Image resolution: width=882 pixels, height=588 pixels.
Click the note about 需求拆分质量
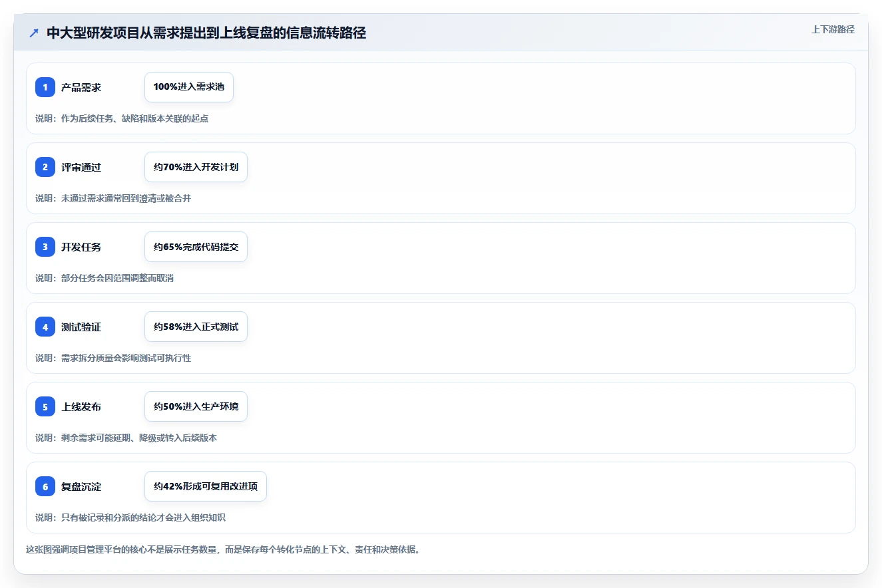[x=113, y=358]
